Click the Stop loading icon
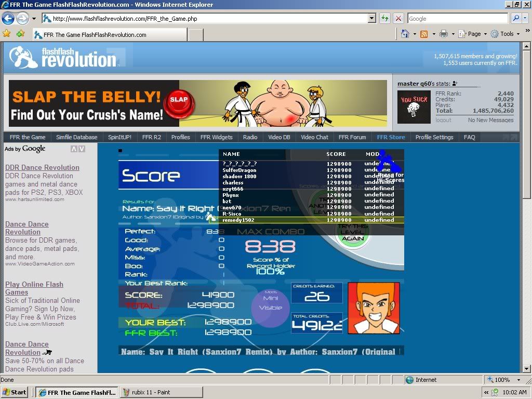 coord(398,18)
